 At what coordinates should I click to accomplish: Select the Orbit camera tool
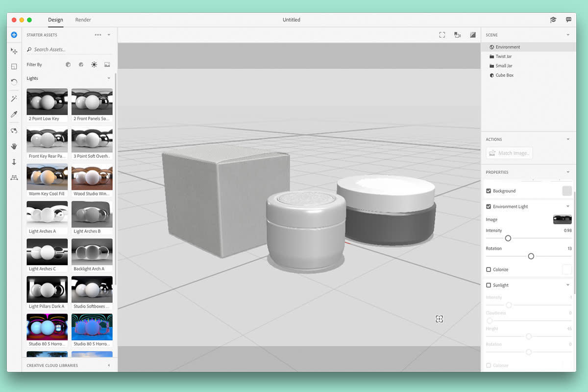click(x=14, y=131)
